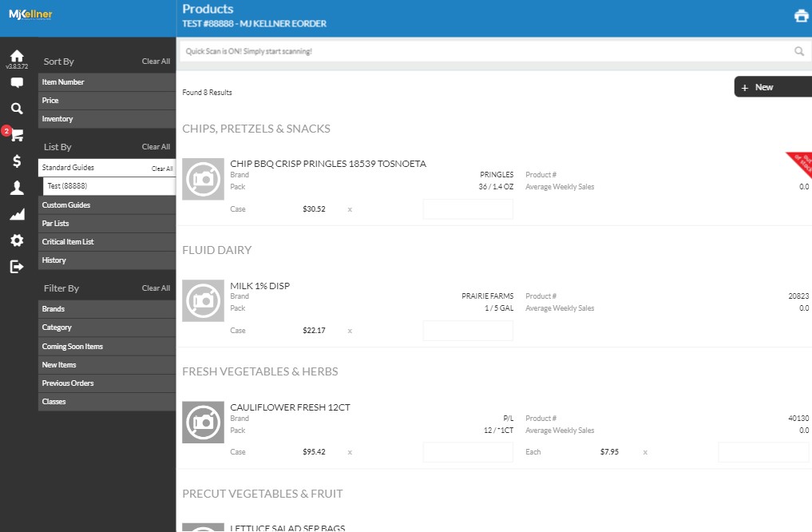812x532 pixels.
Task: Expand the Classes filter
Action: click(x=107, y=402)
